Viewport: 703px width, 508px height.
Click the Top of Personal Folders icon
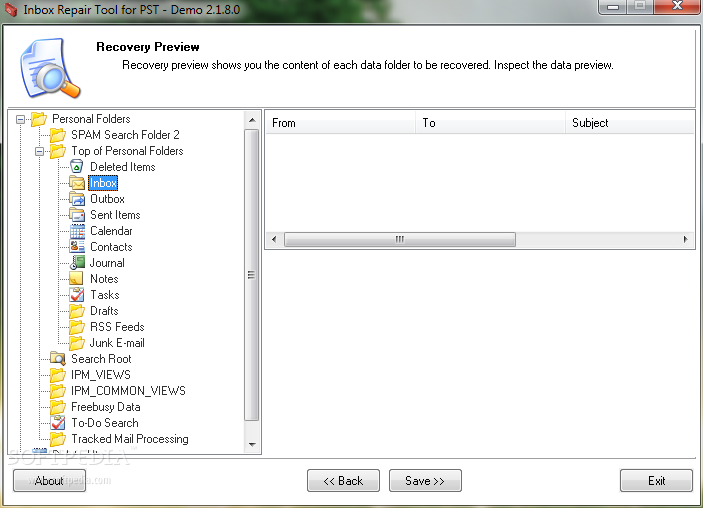pos(58,151)
